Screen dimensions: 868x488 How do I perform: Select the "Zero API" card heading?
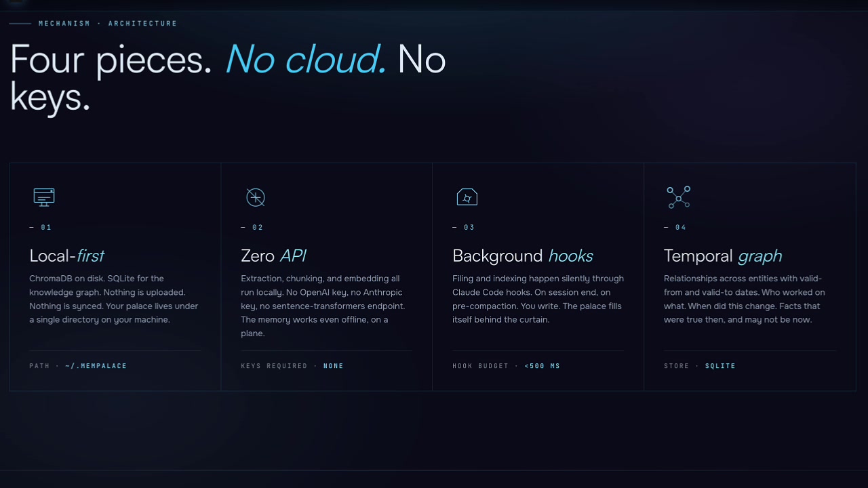[x=273, y=256]
